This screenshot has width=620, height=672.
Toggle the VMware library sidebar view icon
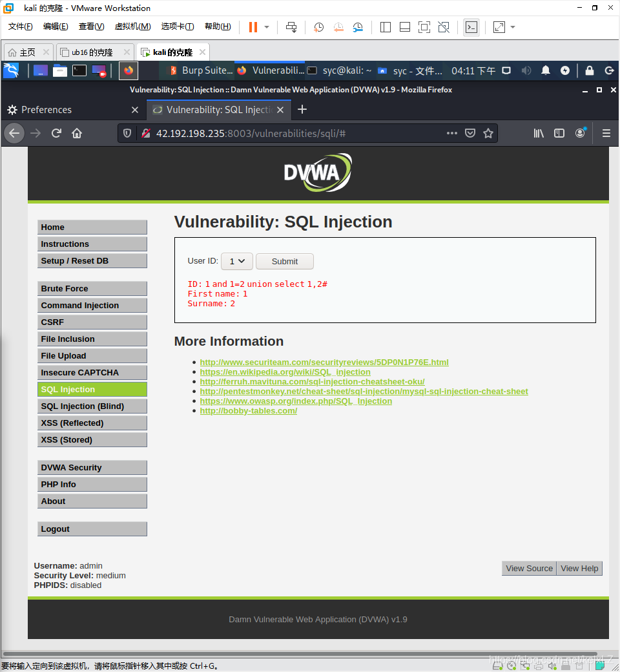coord(385,27)
